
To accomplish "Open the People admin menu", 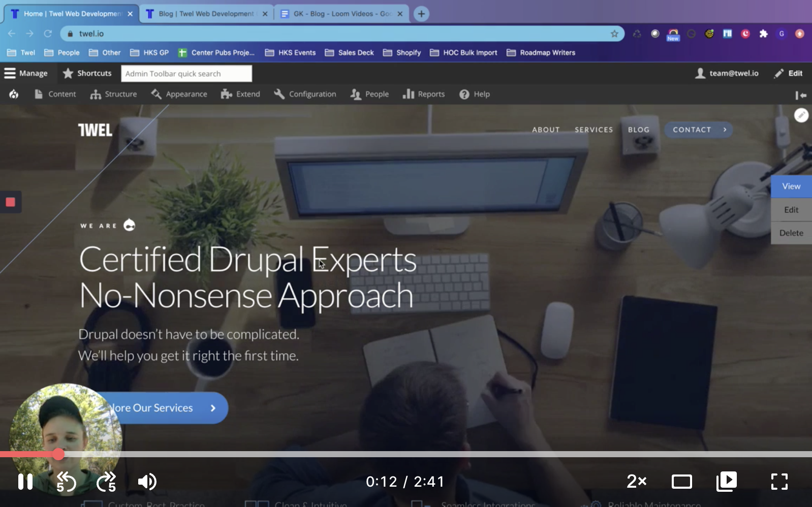I will point(369,94).
